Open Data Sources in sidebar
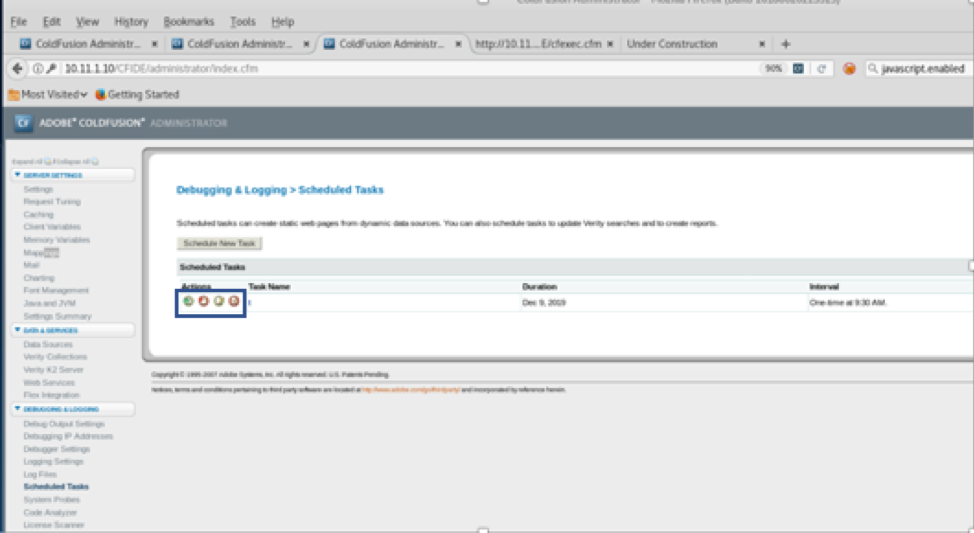The width and height of the screenshot is (974, 533). pyautogui.click(x=48, y=344)
